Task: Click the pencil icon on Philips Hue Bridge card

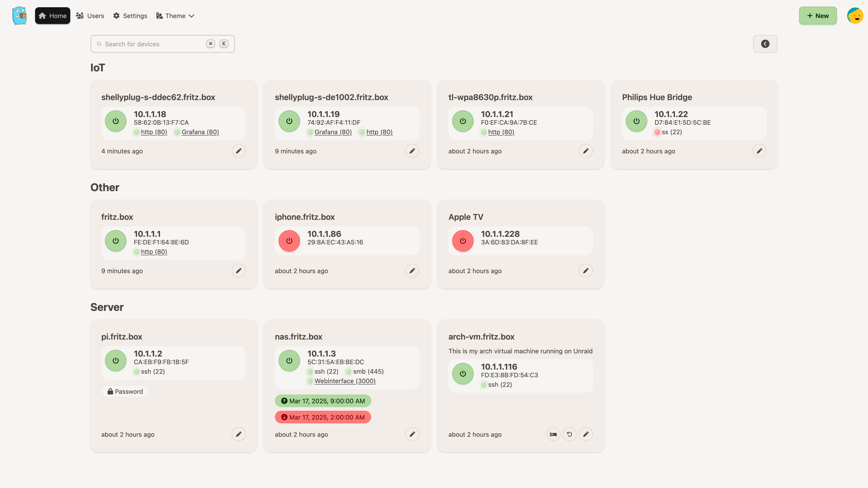Action: coord(759,151)
